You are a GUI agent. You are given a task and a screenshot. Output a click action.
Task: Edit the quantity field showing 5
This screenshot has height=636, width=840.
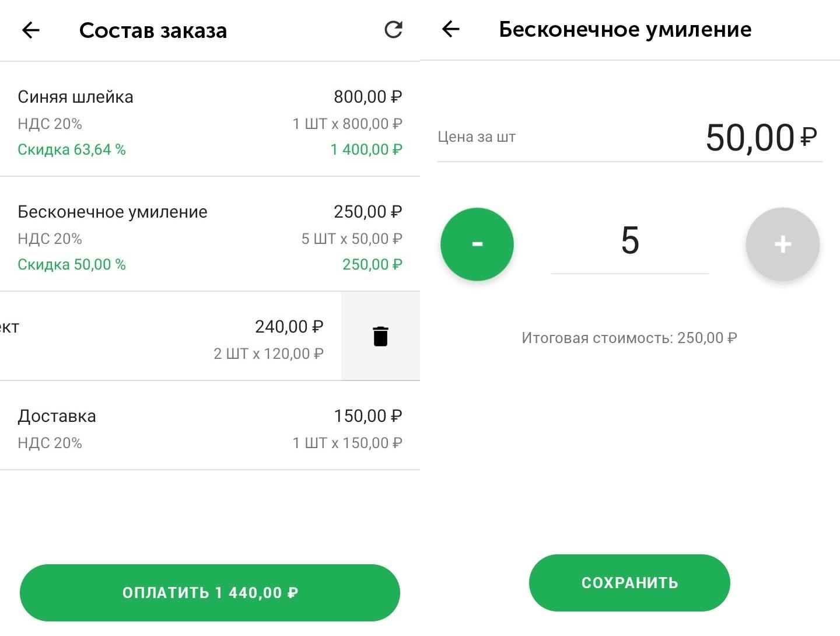(x=630, y=241)
